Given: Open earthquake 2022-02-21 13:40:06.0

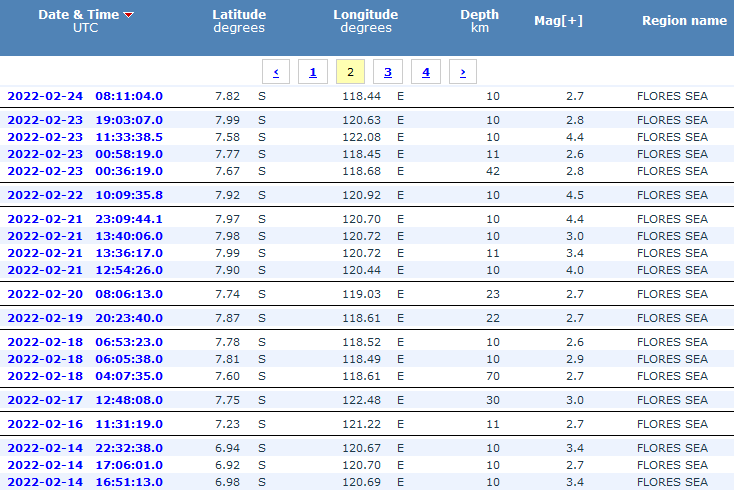Looking at the screenshot, I should pyautogui.click(x=85, y=236).
